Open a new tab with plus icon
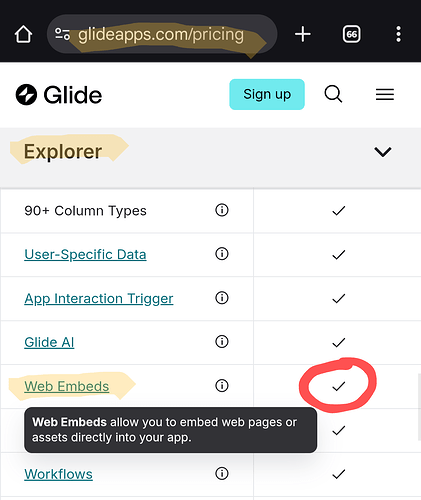 point(303,34)
